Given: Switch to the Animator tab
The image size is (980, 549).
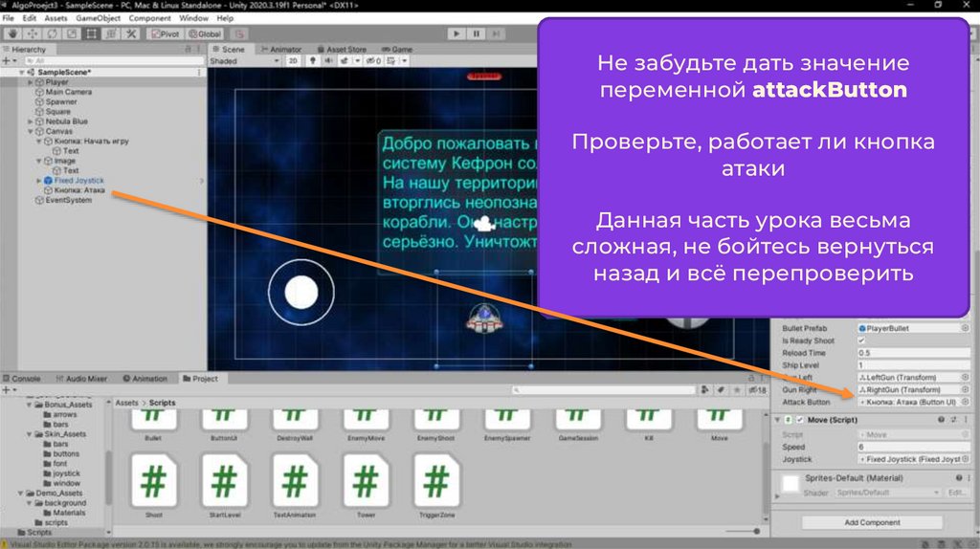Looking at the screenshot, I should click(280, 50).
